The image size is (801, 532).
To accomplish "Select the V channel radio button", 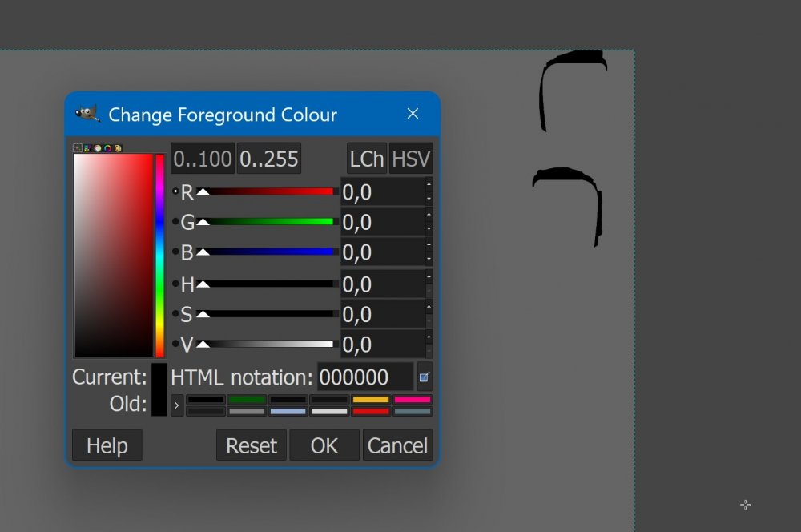I will tap(175, 344).
